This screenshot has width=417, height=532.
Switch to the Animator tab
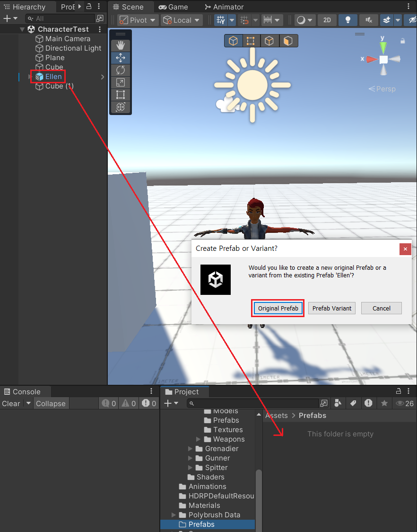coord(224,7)
